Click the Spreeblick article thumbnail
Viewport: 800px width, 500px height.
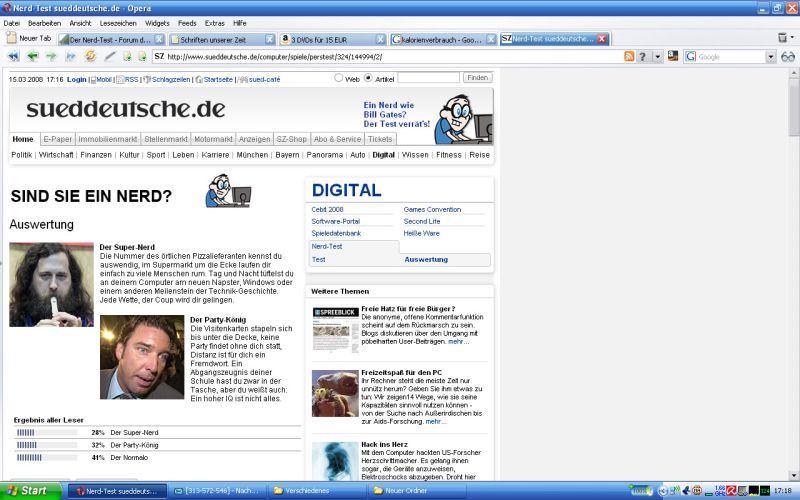click(x=335, y=329)
